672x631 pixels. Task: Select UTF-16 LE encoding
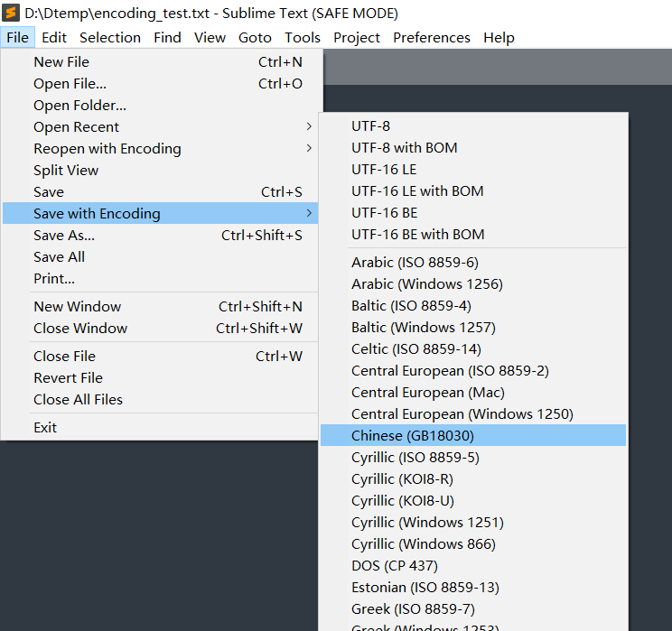coord(473,170)
